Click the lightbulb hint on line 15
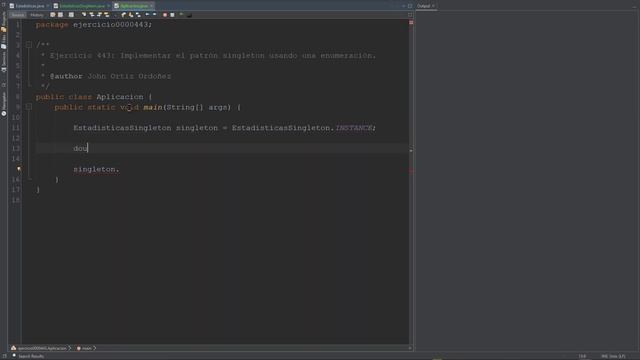The width and height of the screenshot is (640, 360). [19, 169]
